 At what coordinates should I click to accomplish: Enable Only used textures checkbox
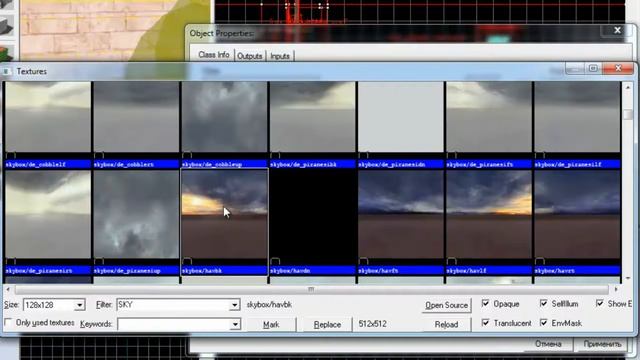pos(8,323)
